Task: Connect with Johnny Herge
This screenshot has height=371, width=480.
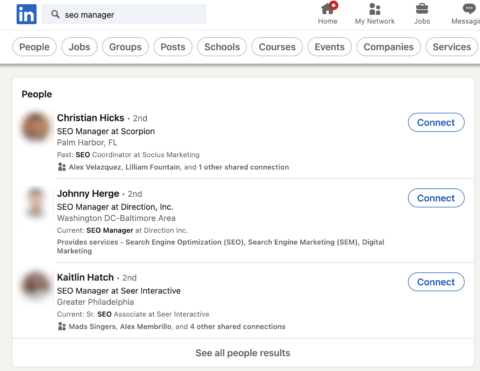Action: point(436,198)
